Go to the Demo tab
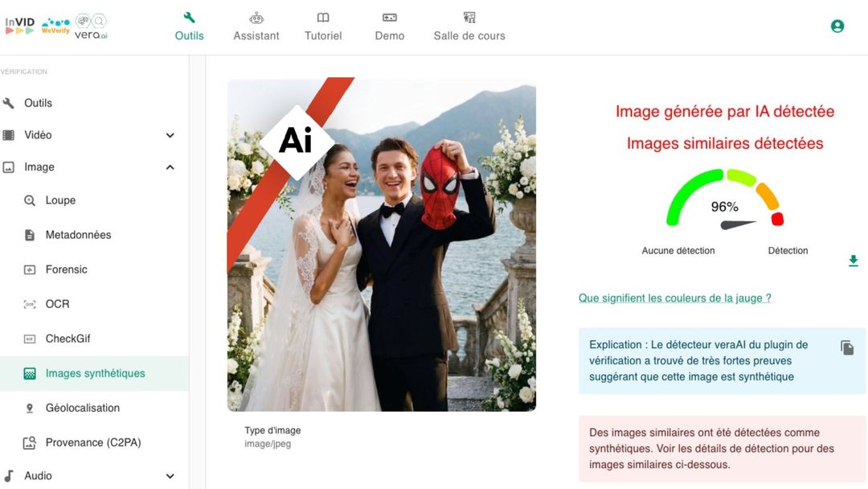Viewport: 868px width, 489px height. pyautogui.click(x=389, y=27)
